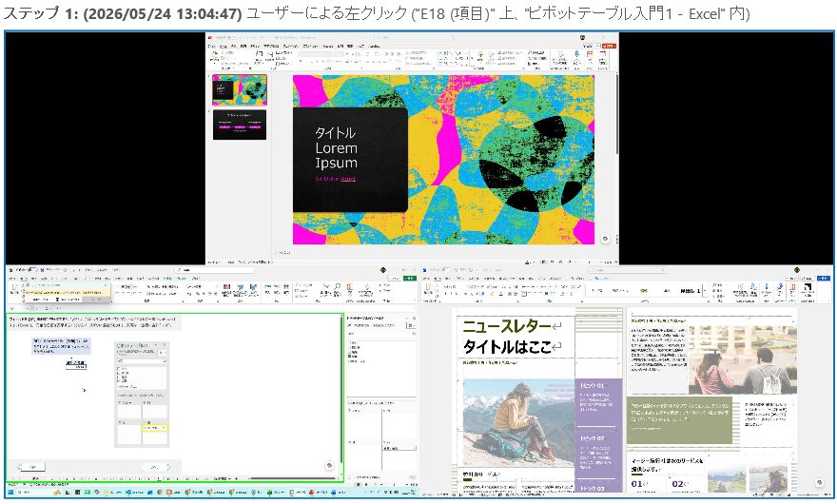Click the Paste icon in Word ribbon
The width and height of the screenshot is (837, 504).
[428, 289]
